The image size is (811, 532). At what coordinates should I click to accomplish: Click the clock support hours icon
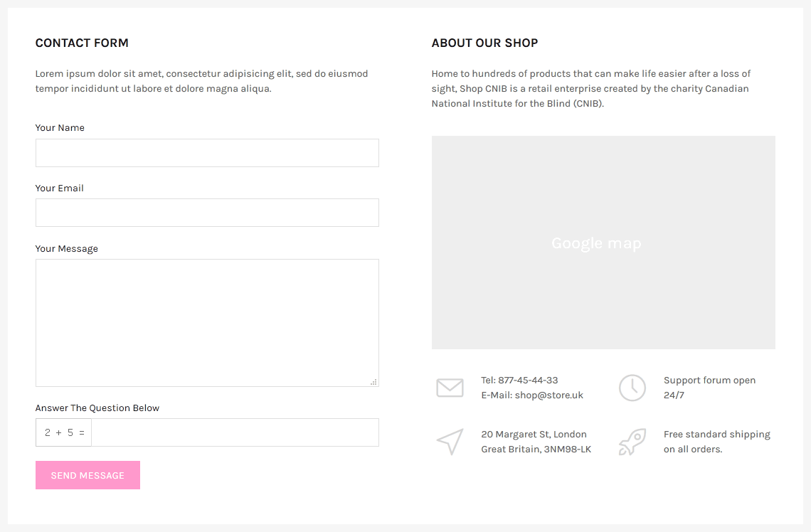click(x=632, y=388)
